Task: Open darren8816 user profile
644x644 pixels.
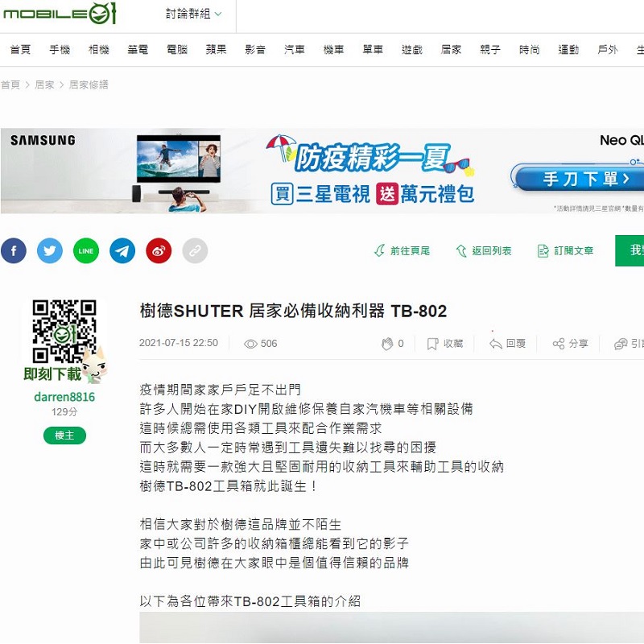Action: tap(64, 397)
